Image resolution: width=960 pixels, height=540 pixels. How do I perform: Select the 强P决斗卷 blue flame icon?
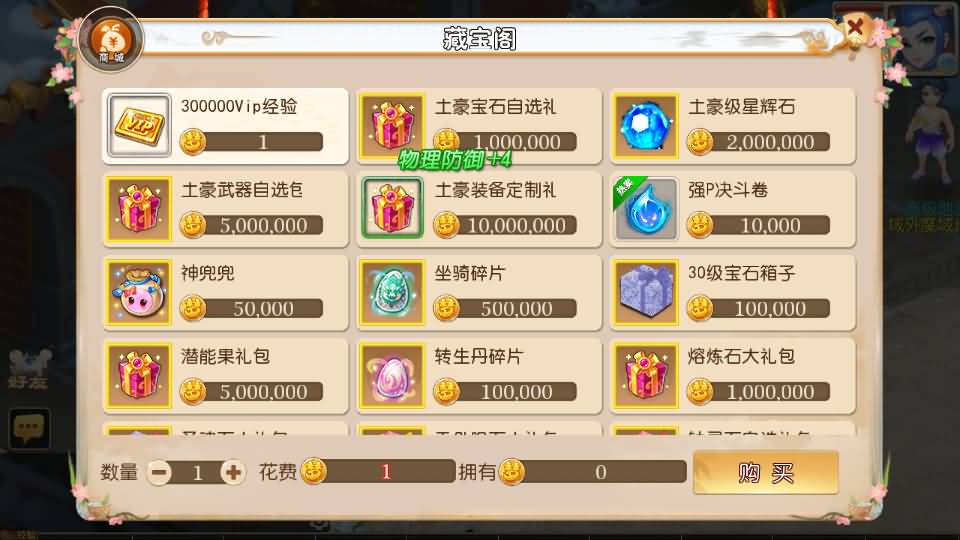click(646, 209)
